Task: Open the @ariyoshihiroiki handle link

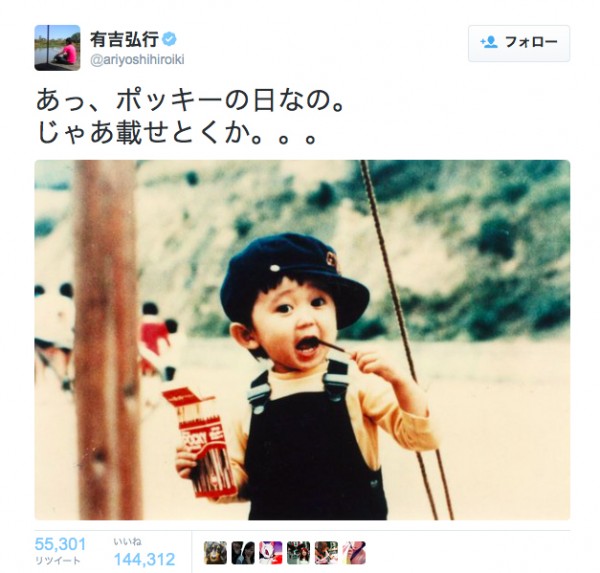Action: [137, 60]
